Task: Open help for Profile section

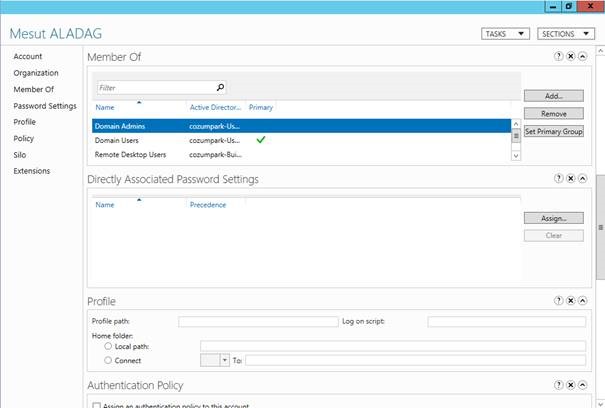Action: pyautogui.click(x=558, y=300)
